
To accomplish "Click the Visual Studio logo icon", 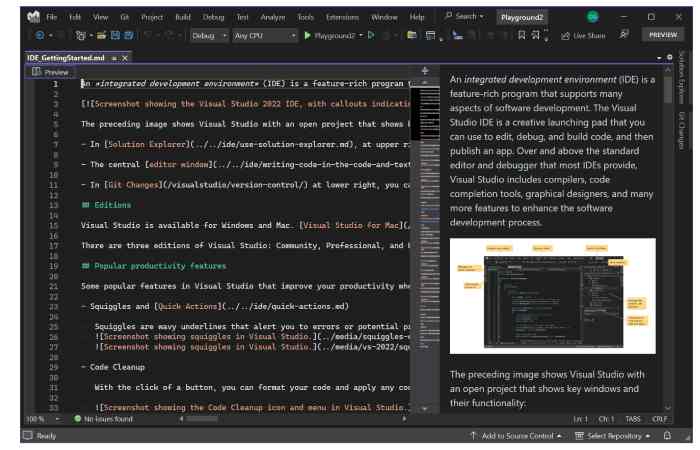I will [33, 17].
